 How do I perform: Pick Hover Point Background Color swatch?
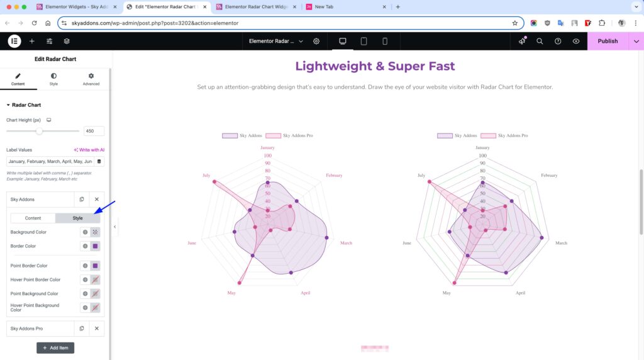click(x=96, y=308)
